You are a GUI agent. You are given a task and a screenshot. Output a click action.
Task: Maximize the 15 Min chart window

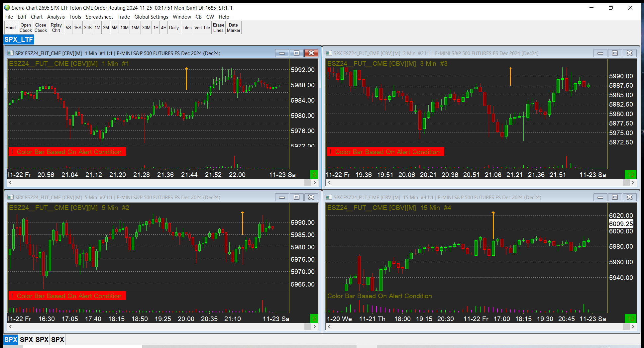coord(615,197)
